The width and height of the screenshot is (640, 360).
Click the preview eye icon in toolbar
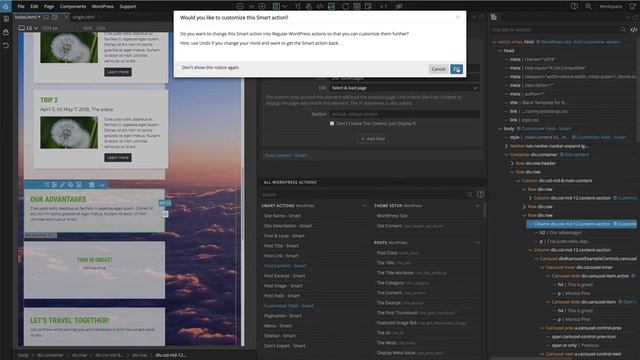point(399,6)
